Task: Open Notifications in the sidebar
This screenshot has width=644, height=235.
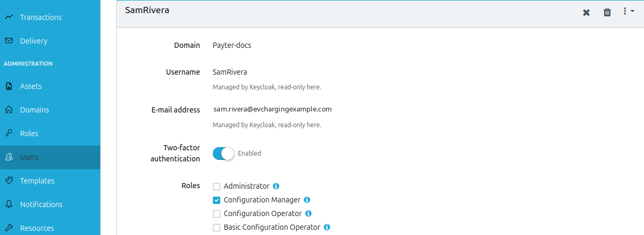Action: pyautogui.click(x=50, y=205)
